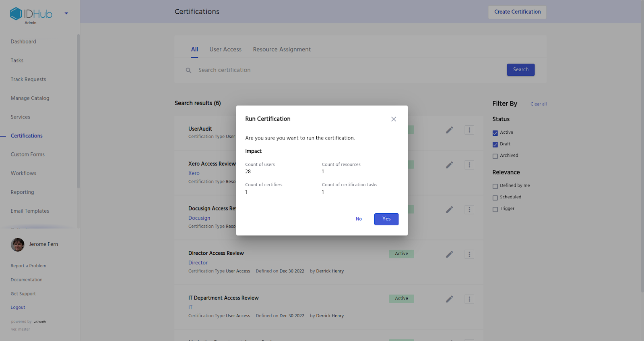Confirm running certification with Yes
644x341 pixels.
(386, 219)
